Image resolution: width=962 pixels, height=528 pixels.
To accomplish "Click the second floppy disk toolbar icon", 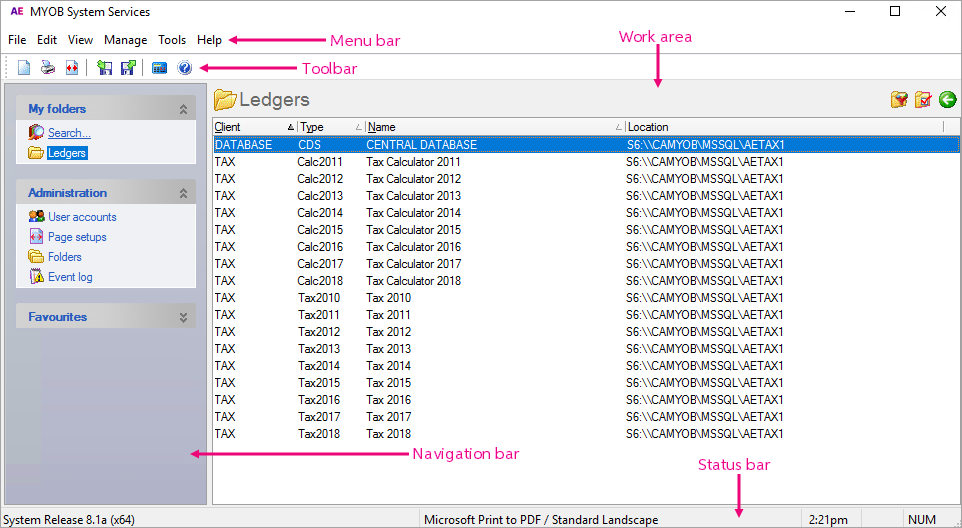I will point(127,68).
